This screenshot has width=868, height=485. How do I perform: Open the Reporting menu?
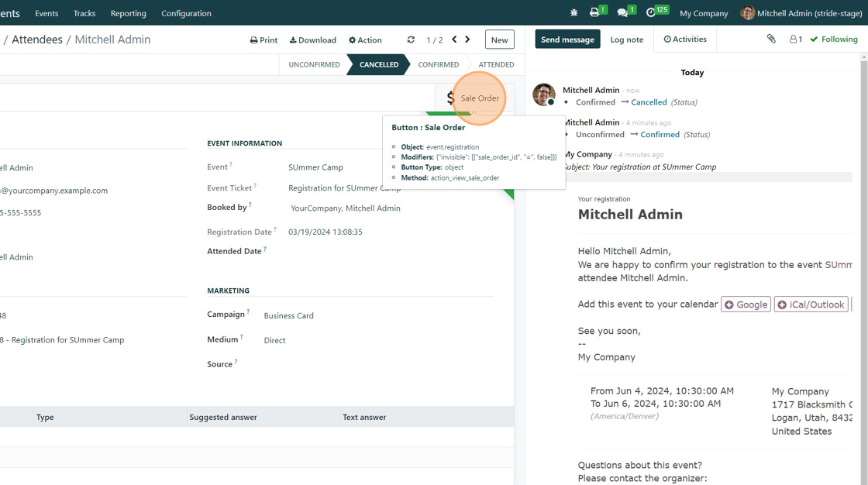click(x=129, y=13)
